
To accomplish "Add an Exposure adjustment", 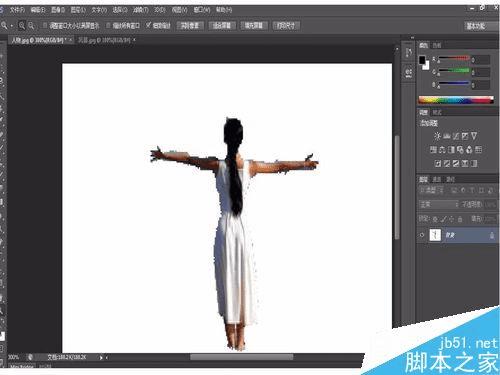I will [x=465, y=136].
